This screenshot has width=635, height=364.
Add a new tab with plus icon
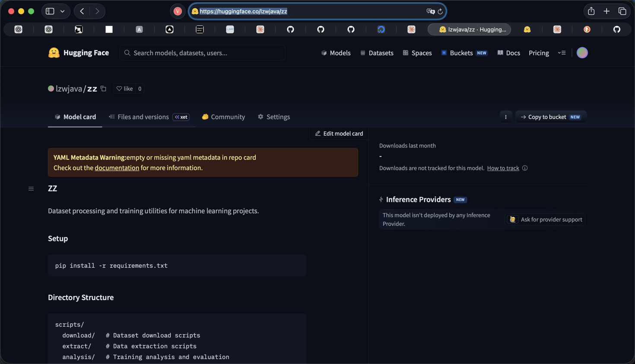(x=606, y=11)
